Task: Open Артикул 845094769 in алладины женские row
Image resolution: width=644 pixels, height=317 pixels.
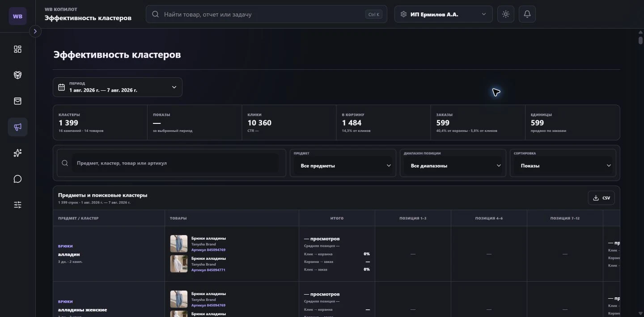Action: (x=208, y=305)
